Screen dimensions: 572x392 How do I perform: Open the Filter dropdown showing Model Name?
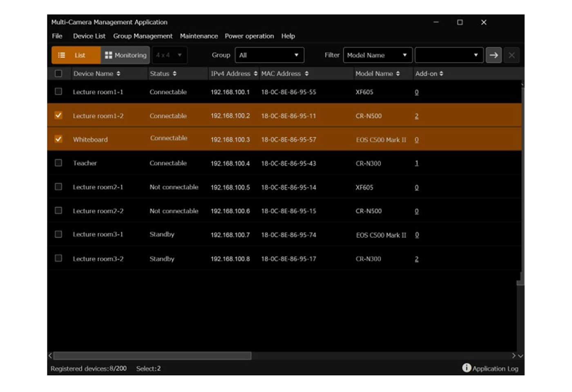tap(377, 55)
